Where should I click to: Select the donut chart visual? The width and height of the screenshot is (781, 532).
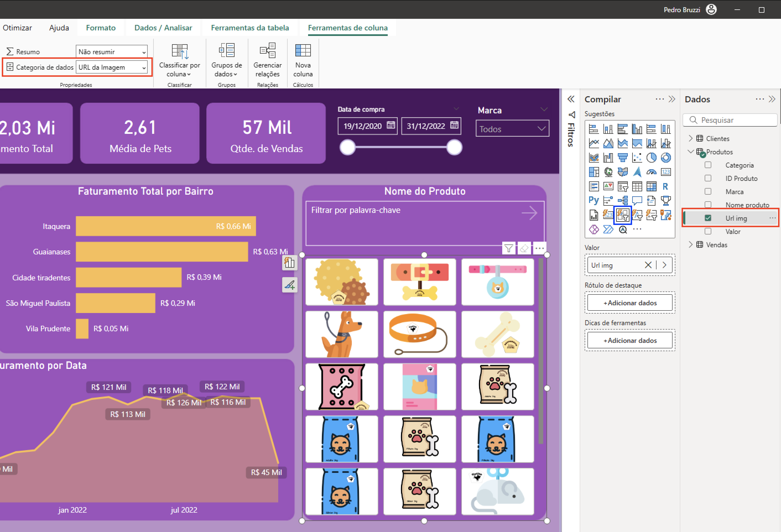(665, 158)
